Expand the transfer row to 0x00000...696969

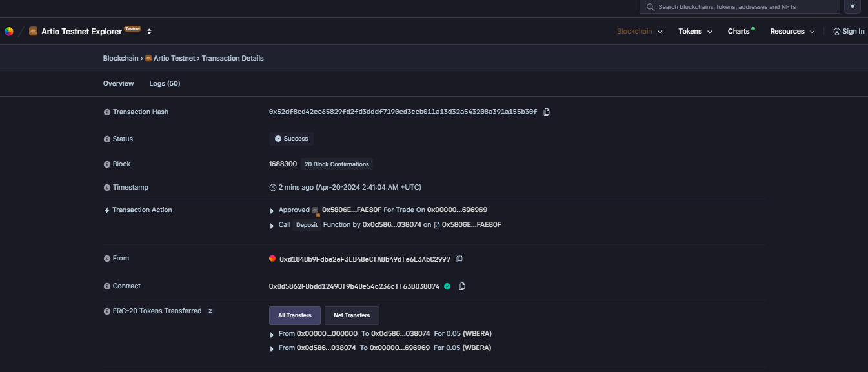click(x=272, y=349)
